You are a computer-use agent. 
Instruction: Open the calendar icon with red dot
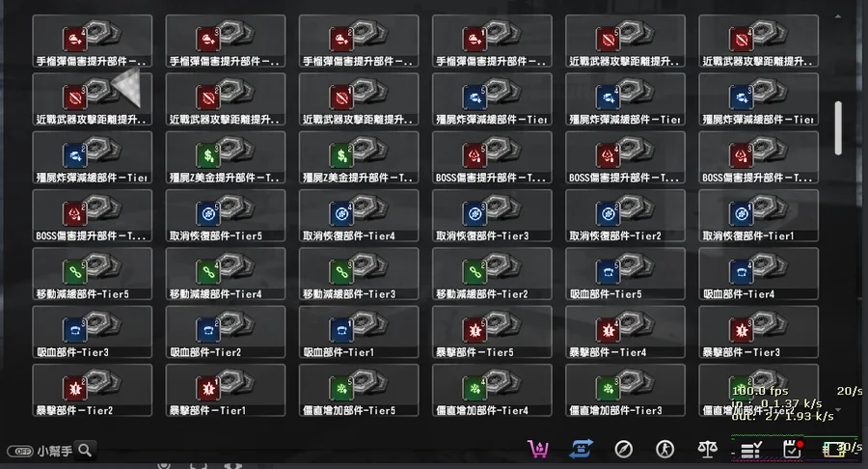tap(793, 449)
